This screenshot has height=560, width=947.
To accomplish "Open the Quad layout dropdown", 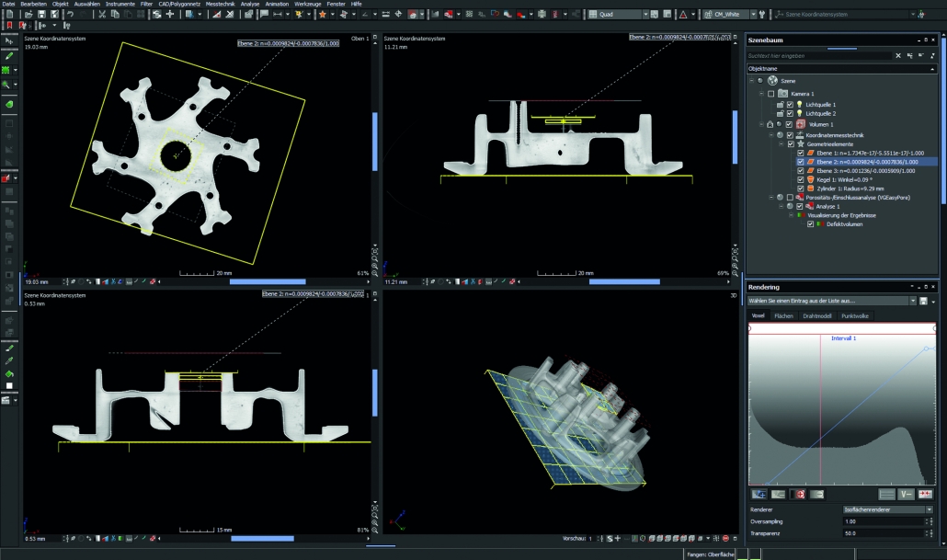I will tap(644, 15).
